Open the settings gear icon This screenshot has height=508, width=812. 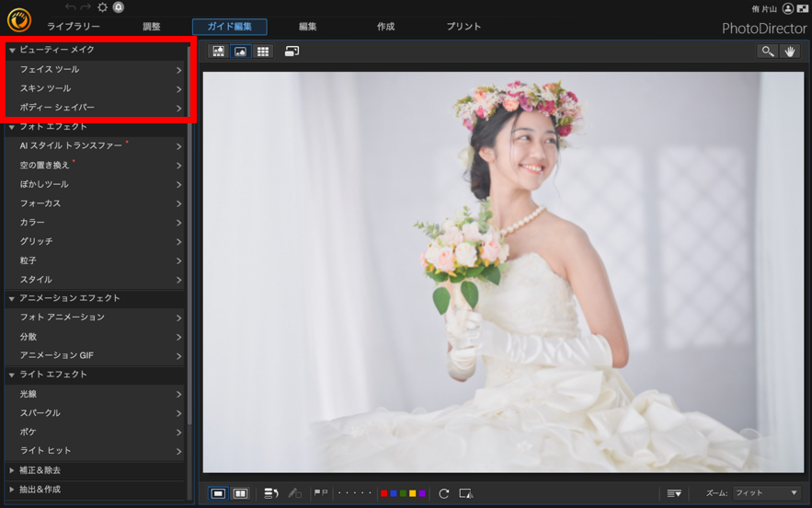click(103, 7)
